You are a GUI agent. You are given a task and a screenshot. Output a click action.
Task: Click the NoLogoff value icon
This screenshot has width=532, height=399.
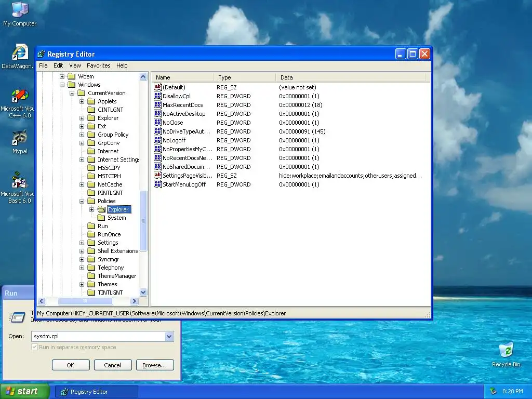158,140
